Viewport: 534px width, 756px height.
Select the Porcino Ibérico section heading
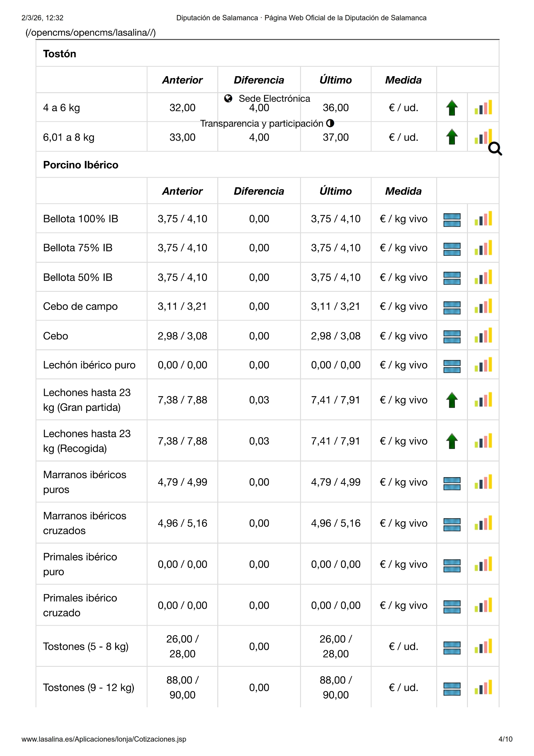(81, 165)
